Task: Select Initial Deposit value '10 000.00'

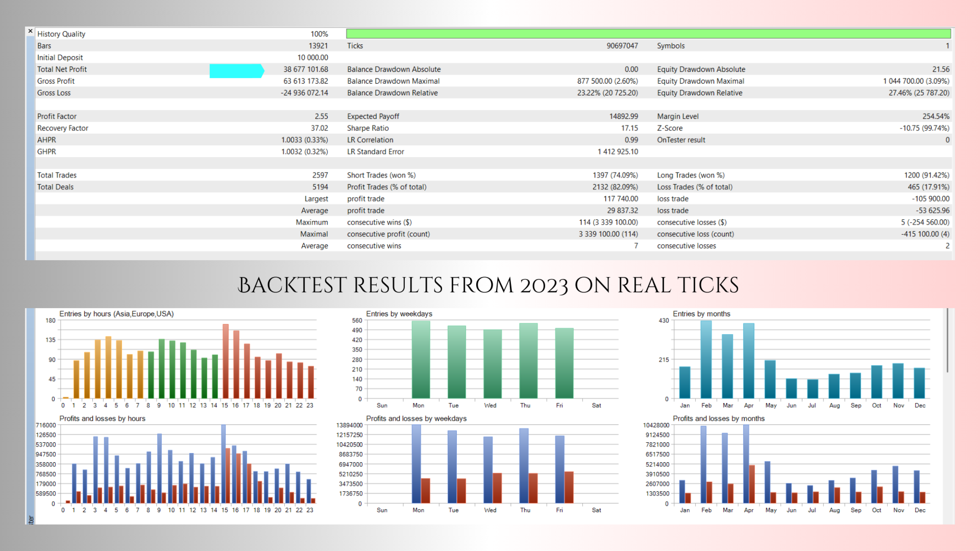Action: (x=313, y=58)
